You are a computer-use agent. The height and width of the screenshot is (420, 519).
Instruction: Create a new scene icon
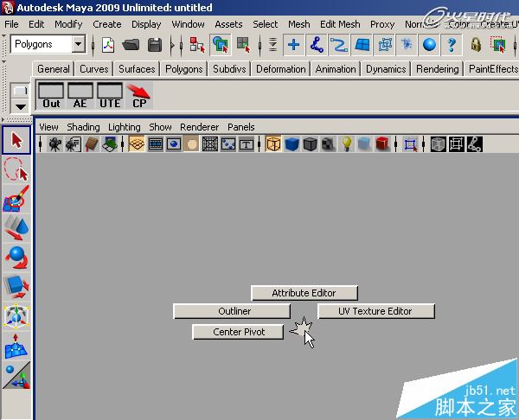[x=108, y=45]
